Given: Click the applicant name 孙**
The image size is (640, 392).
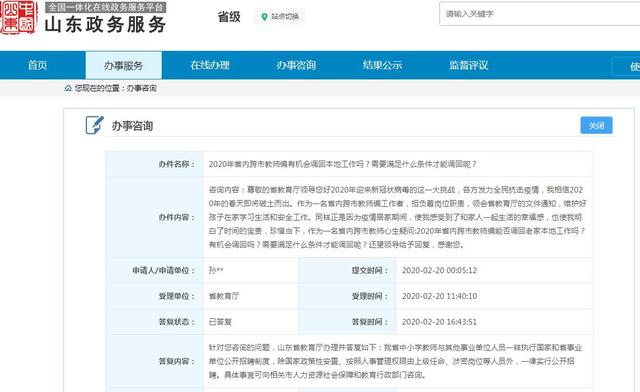Looking at the screenshot, I should pos(216,270).
